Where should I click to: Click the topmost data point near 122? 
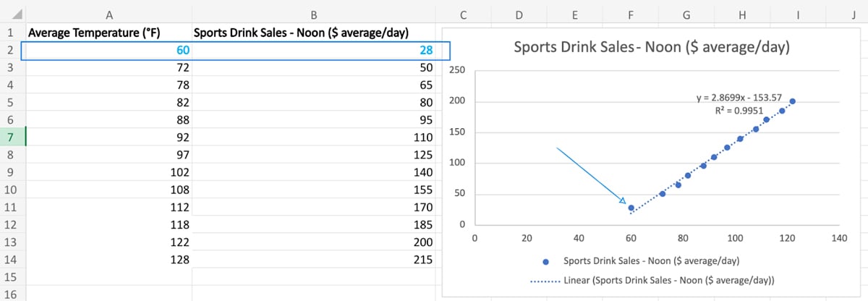coord(792,101)
